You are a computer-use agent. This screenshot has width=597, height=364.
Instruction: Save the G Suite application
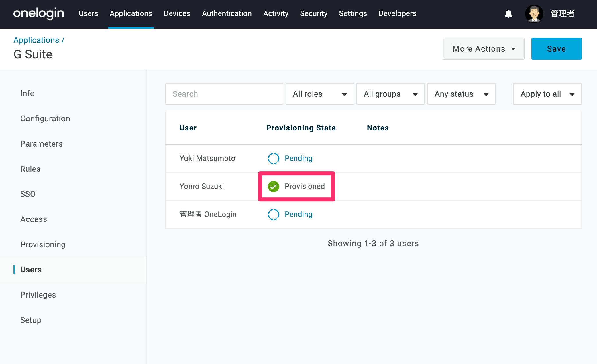pos(557,49)
